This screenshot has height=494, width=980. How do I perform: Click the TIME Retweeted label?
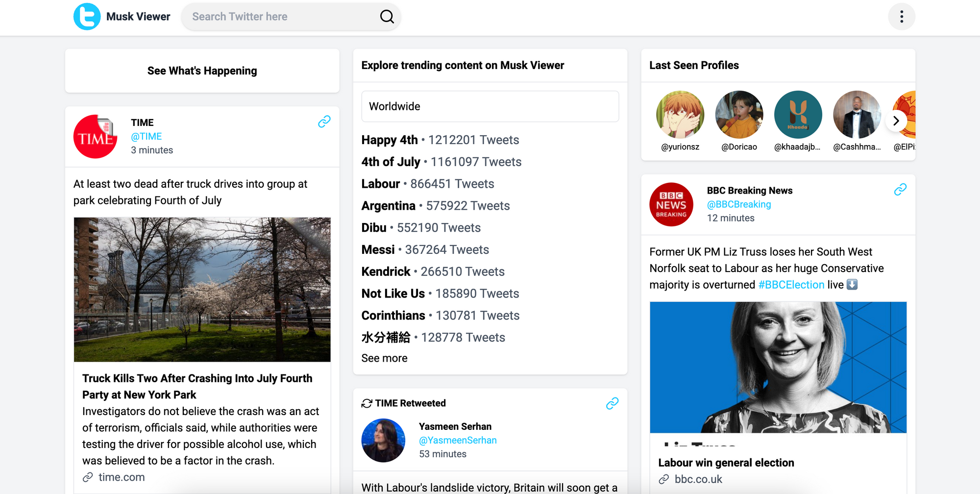pyautogui.click(x=411, y=403)
